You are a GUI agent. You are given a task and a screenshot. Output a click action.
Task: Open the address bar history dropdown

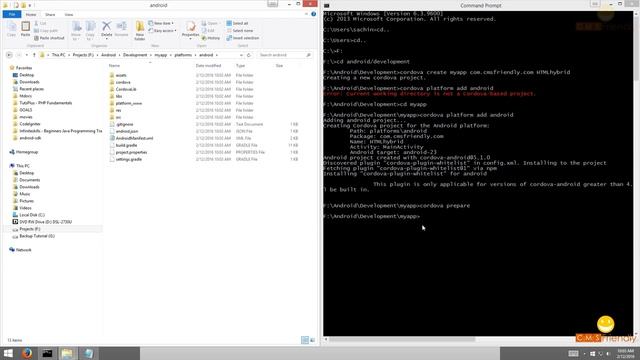tap(241, 55)
